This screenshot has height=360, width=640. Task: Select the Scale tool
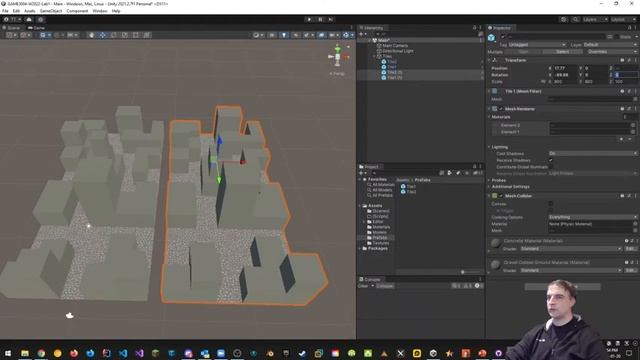point(124,35)
